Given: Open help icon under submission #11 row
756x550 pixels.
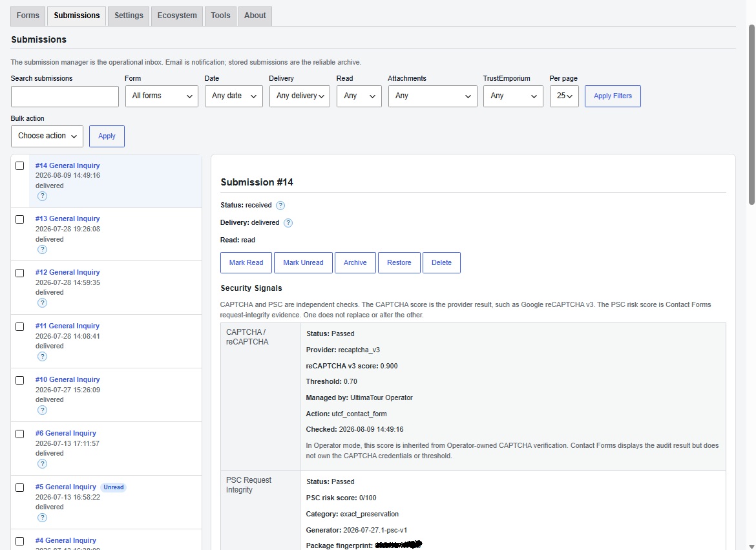Looking at the screenshot, I should point(43,357).
